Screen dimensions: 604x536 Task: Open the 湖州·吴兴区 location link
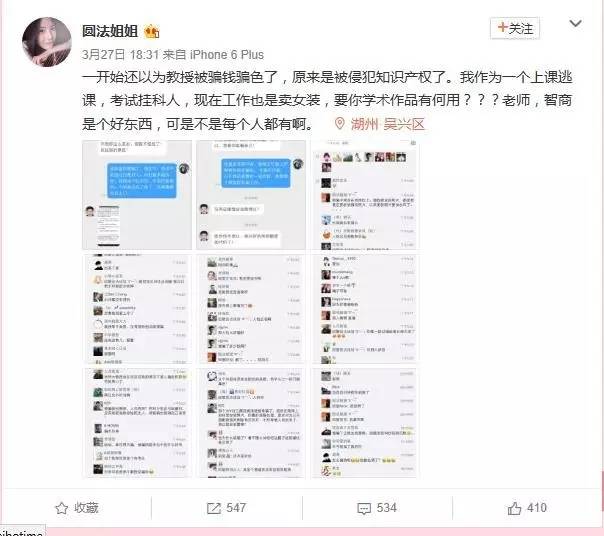388,124
